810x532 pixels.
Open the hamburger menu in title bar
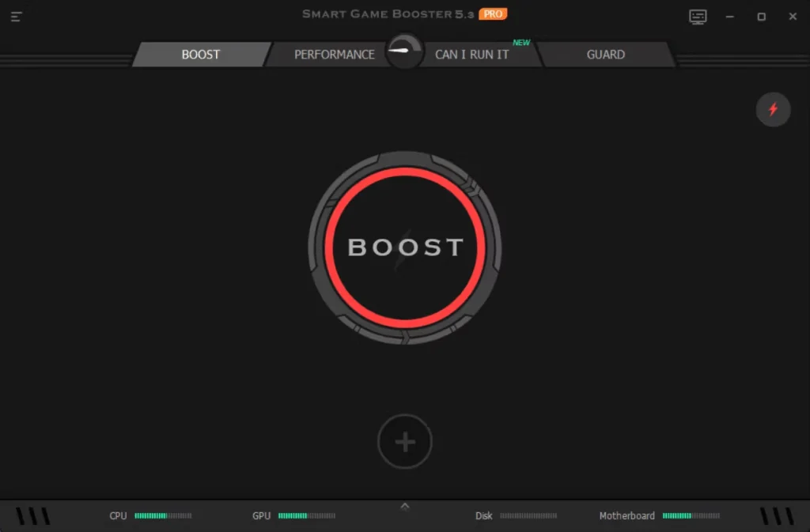point(17,17)
